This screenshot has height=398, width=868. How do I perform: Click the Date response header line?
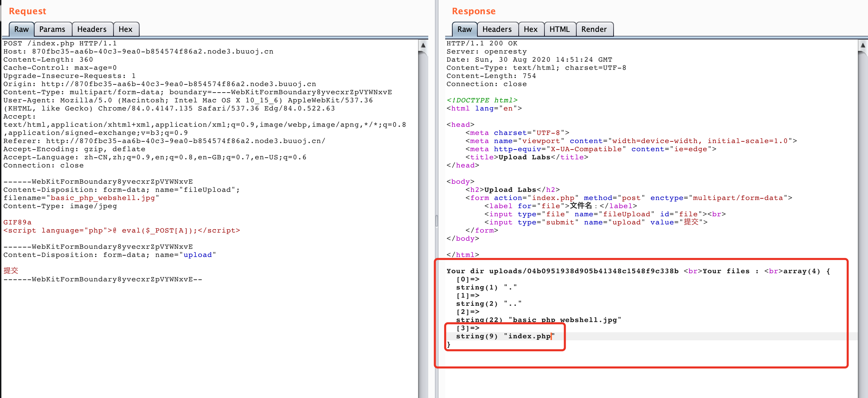[529, 60]
